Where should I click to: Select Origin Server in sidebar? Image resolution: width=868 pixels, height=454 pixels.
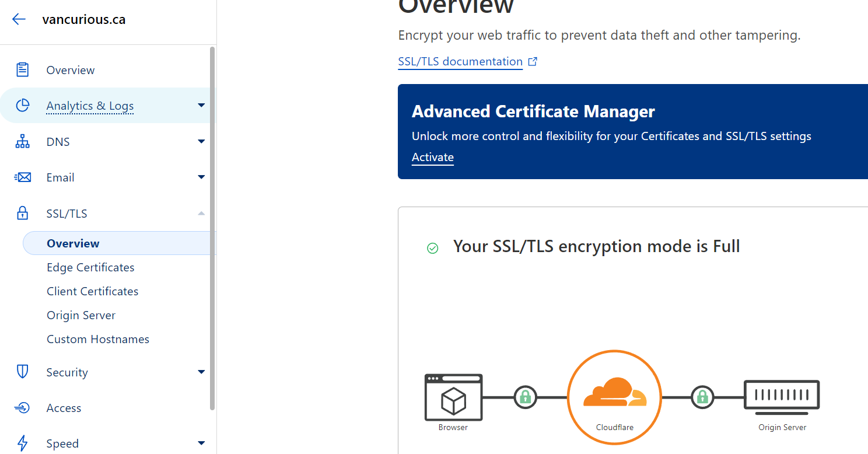click(81, 315)
